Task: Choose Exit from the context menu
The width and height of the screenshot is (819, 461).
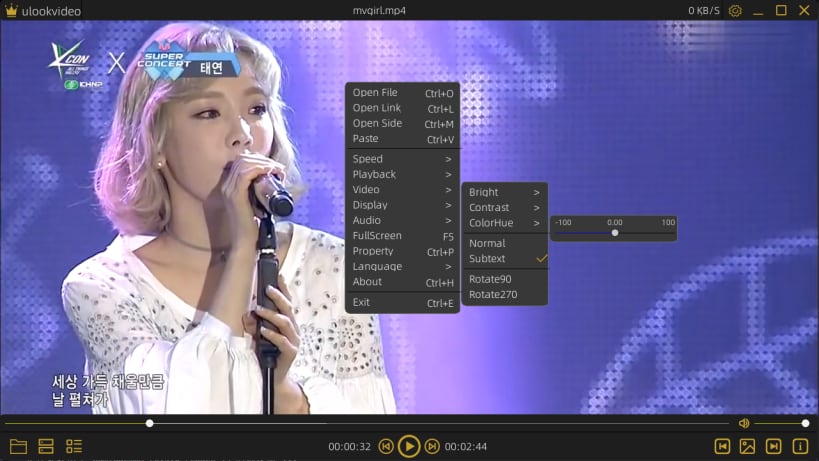Action: (403, 302)
